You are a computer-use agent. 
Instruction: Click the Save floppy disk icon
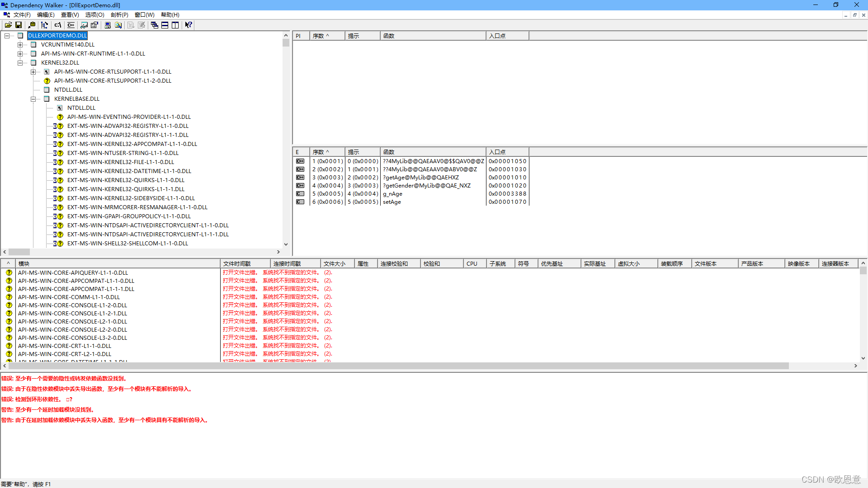pyautogui.click(x=19, y=25)
